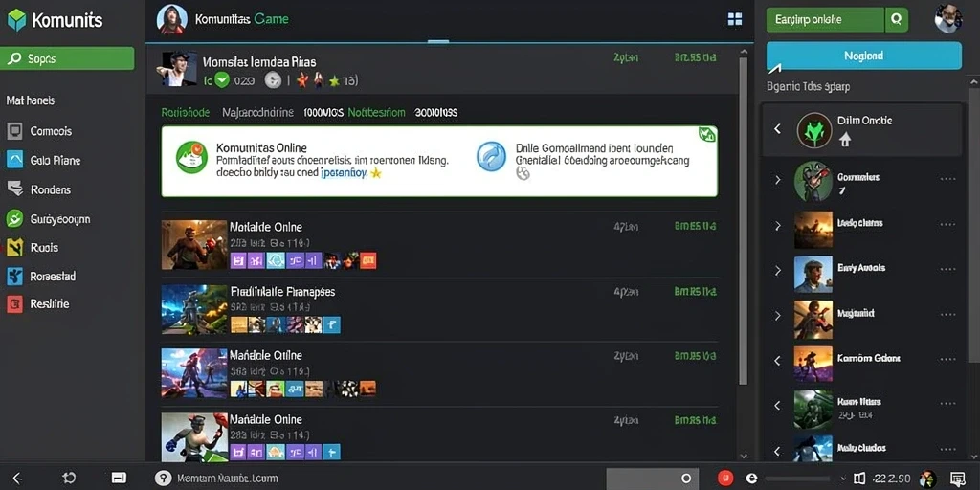Expand the Mugimind entry
Viewport: 980px width, 490px height.
tap(777, 316)
